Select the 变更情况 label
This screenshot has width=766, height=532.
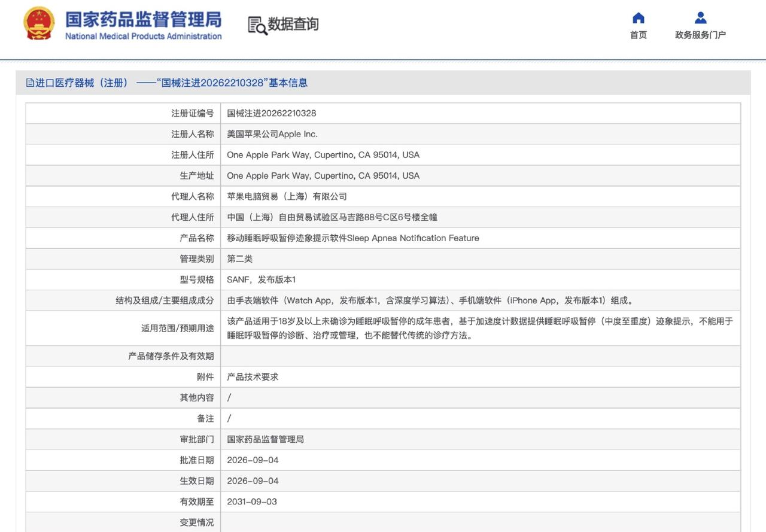(197, 522)
